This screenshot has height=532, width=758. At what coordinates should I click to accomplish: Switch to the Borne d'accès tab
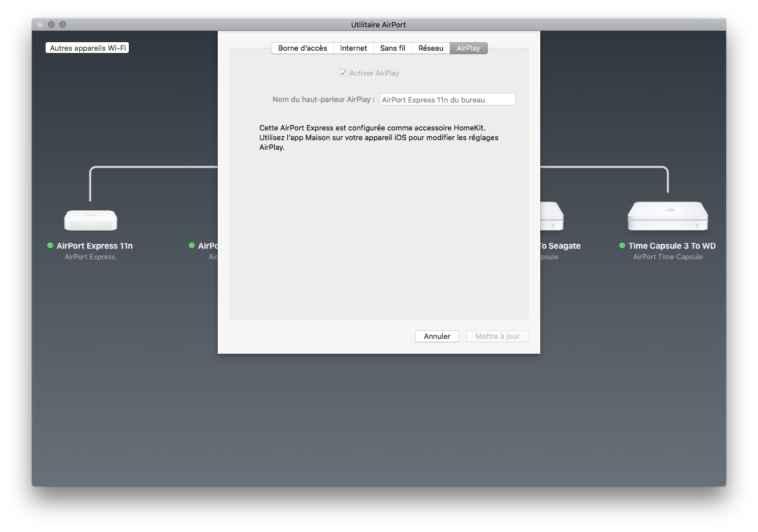coord(302,48)
